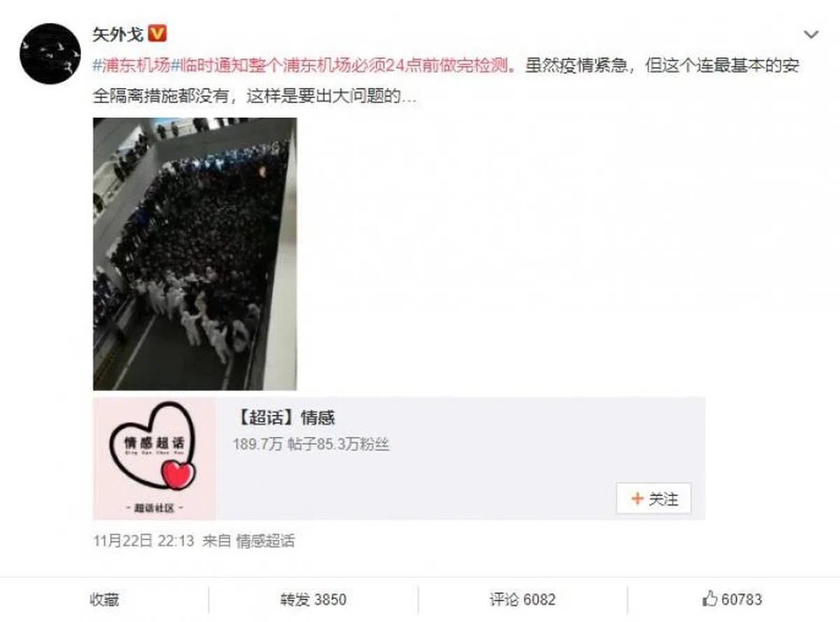The image size is (840, 622).
Task: Open the 评论 6082 comments tab
Action: 522,600
